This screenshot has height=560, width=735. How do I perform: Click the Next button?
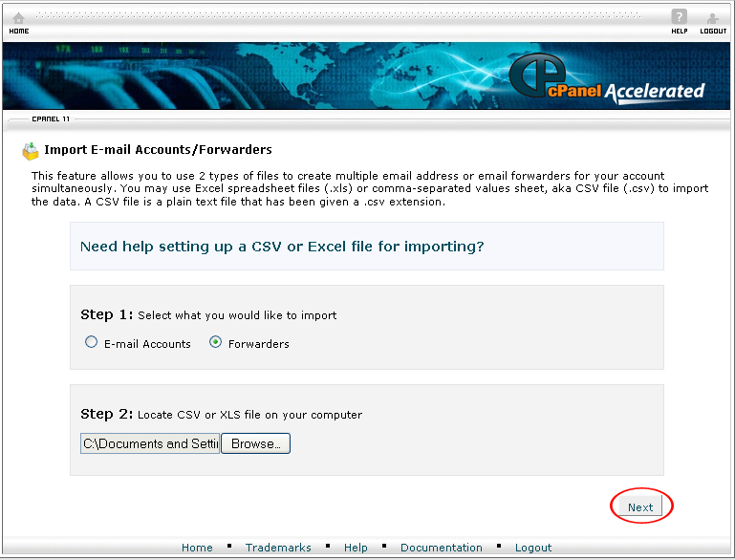[640, 507]
